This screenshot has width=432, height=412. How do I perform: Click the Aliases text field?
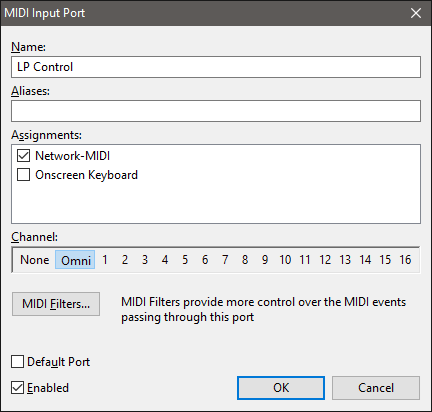pyautogui.click(x=216, y=111)
